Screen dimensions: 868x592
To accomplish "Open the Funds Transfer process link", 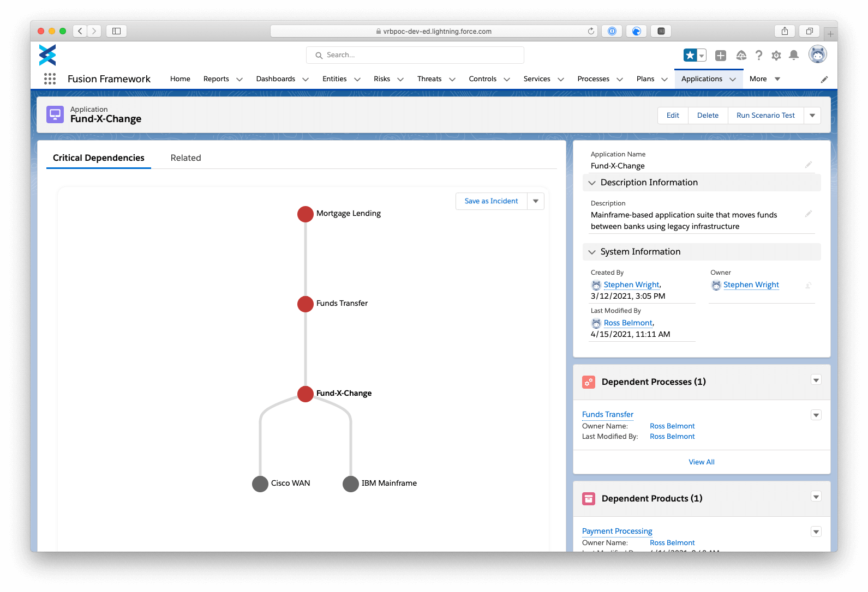I will tap(608, 415).
